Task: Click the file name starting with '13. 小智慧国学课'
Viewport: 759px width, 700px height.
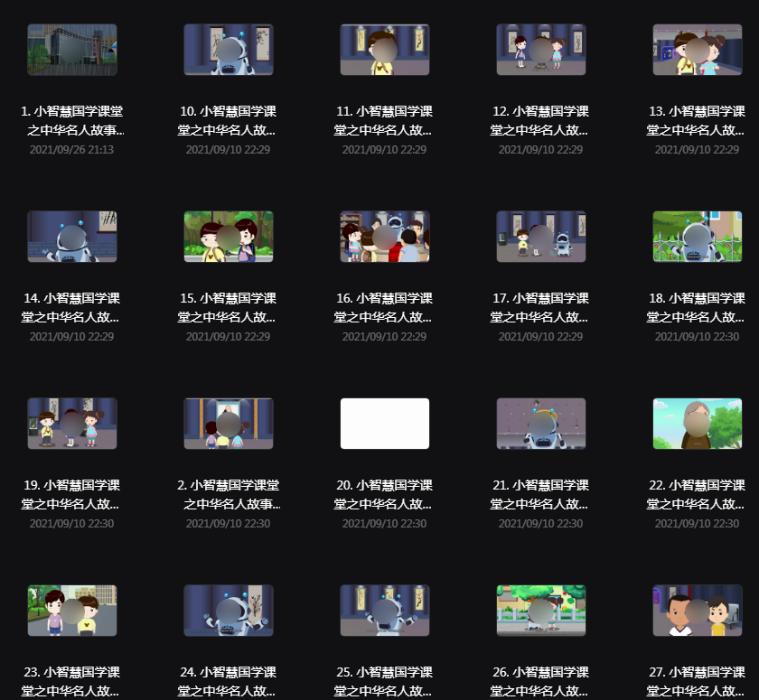Action: (x=697, y=121)
